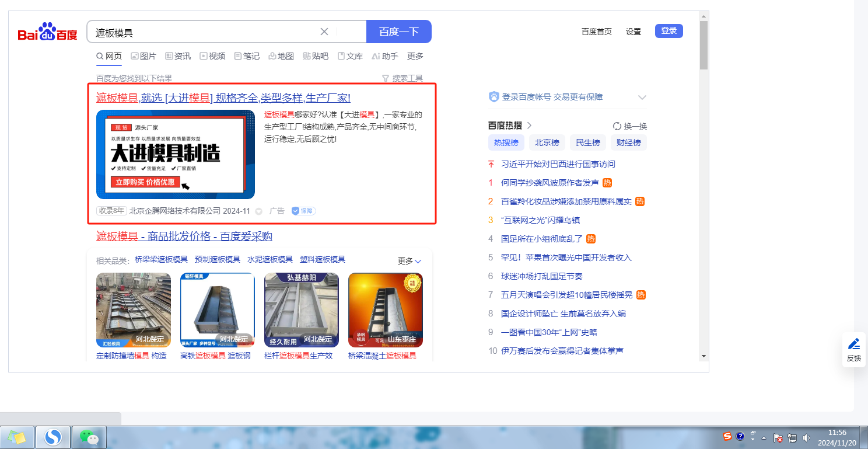Select the 民生榜 tab
The image size is (868, 449).
click(x=588, y=142)
